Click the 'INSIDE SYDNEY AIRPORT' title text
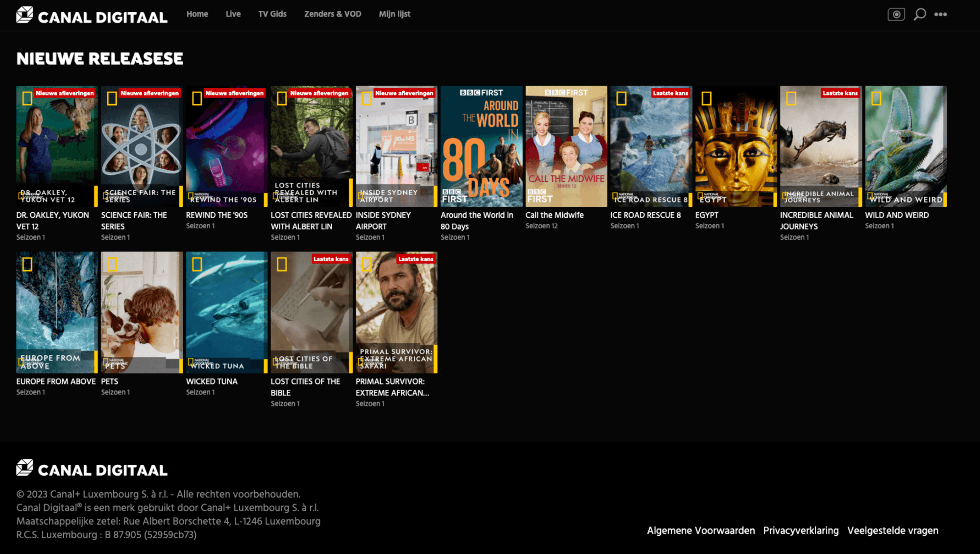This screenshot has width=980, height=554. [383, 221]
